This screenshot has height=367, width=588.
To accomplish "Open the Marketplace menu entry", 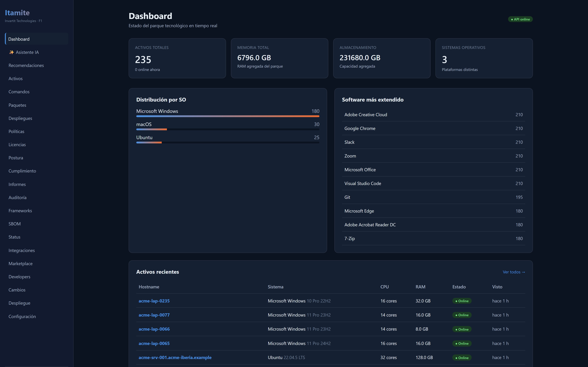I will (x=20, y=264).
